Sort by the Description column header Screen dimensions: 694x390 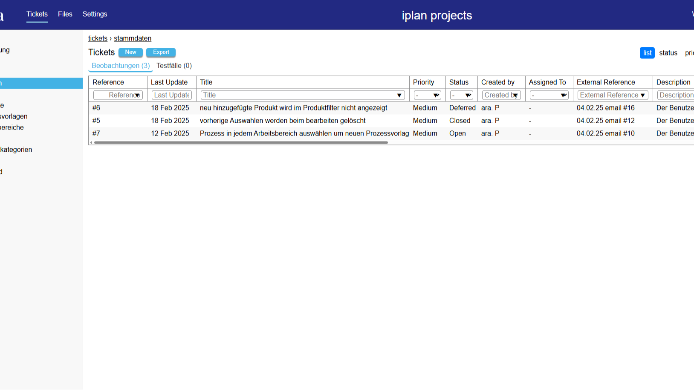click(673, 82)
